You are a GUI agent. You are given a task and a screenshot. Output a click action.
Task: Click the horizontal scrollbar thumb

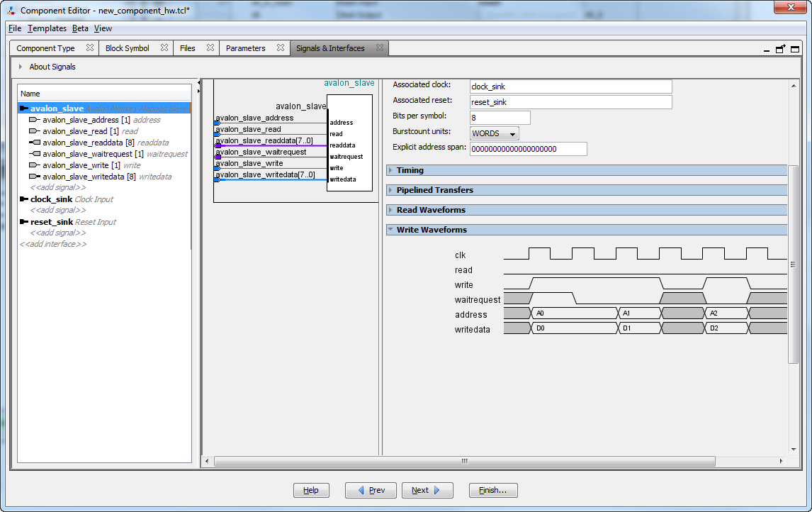(x=464, y=461)
